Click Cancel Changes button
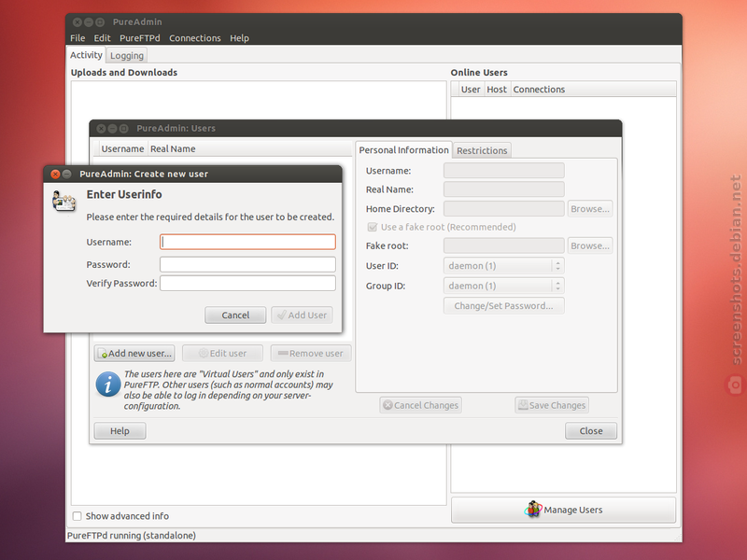 coord(421,405)
